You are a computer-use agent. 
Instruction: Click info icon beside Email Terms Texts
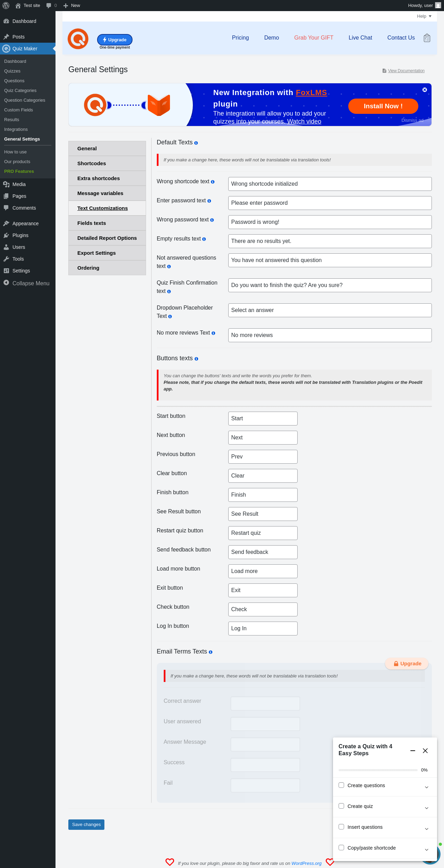click(211, 652)
